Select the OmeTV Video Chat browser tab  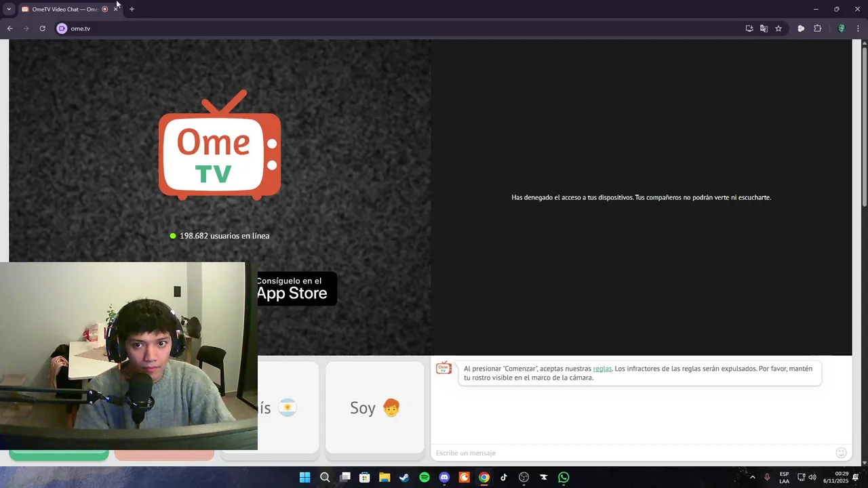click(65, 9)
